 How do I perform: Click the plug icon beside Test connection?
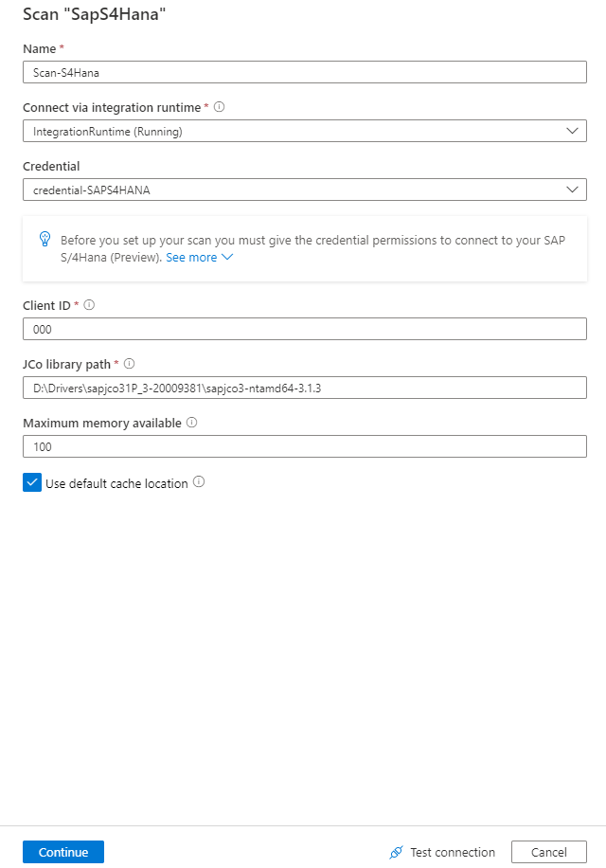click(397, 852)
